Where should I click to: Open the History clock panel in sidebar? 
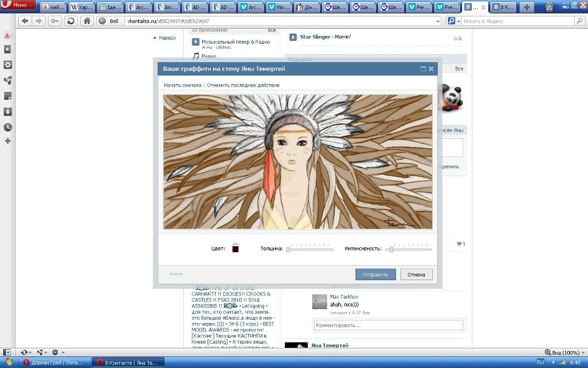(7, 127)
